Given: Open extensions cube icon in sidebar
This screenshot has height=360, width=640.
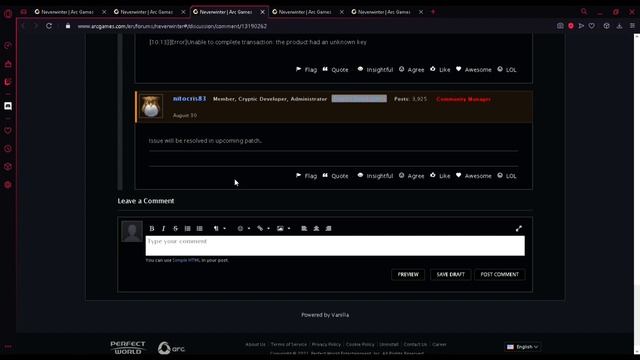Looking at the screenshot, I should point(8,167).
